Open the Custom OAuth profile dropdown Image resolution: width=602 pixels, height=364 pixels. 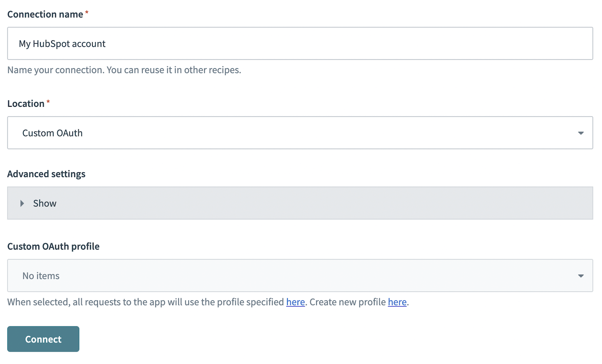pyautogui.click(x=300, y=276)
